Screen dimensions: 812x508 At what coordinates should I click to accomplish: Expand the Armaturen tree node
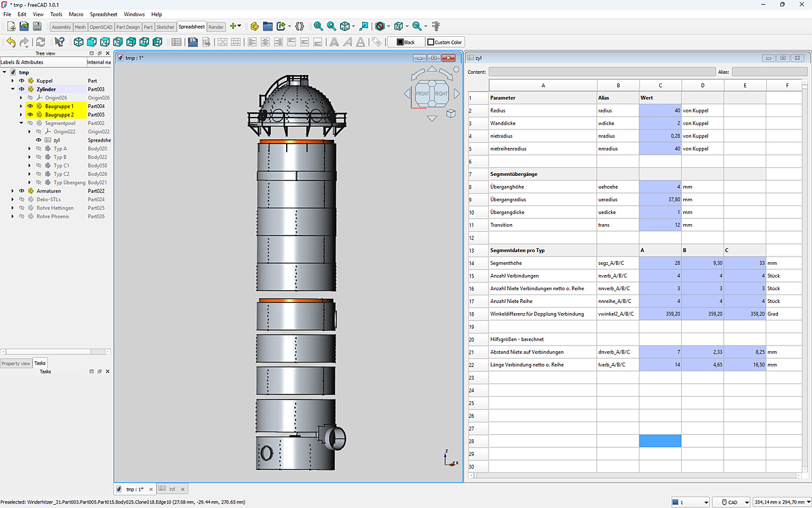point(12,191)
